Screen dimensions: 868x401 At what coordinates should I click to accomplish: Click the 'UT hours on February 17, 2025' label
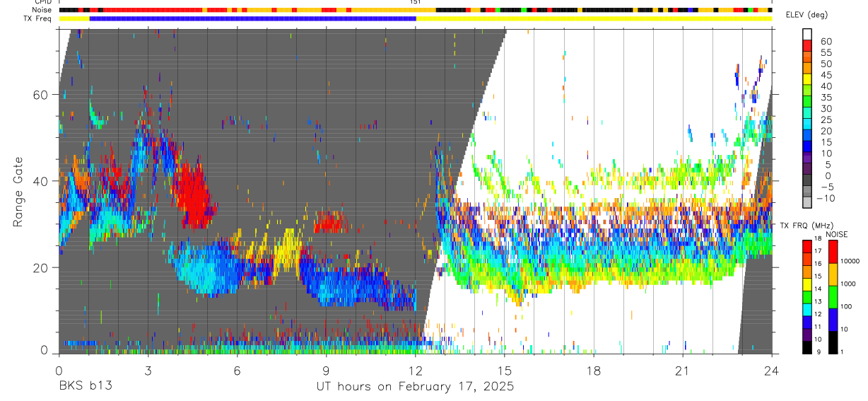pos(415,386)
